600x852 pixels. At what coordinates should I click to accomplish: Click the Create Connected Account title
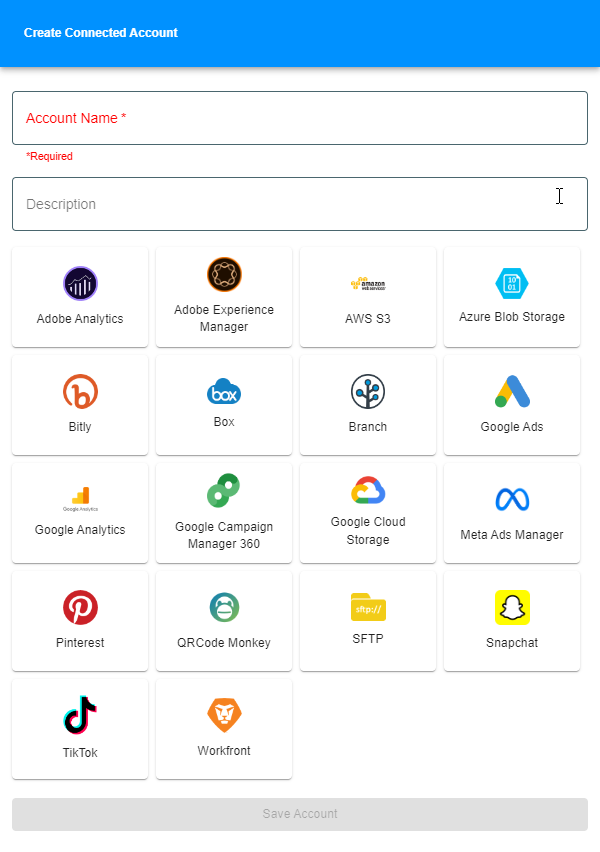pyautogui.click(x=101, y=33)
